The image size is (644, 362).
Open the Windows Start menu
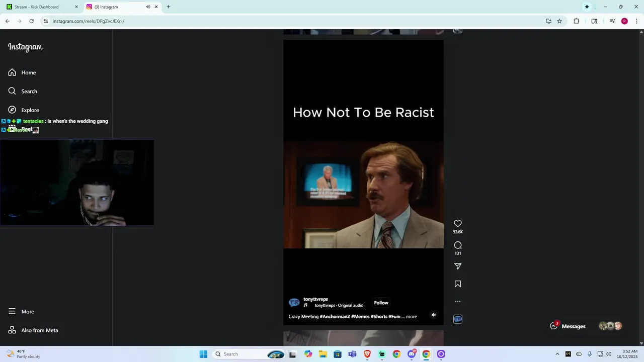[203, 354]
